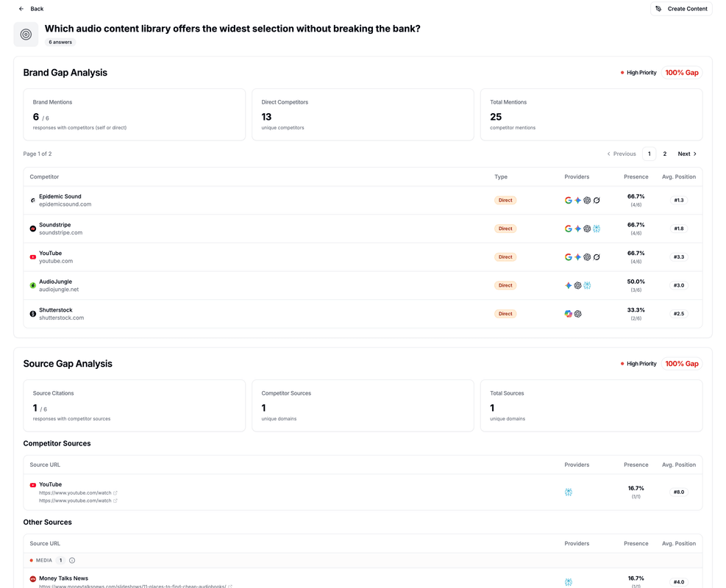Click the Create Content button
Image resolution: width=726 pixels, height=588 pixels.
coord(681,9)
